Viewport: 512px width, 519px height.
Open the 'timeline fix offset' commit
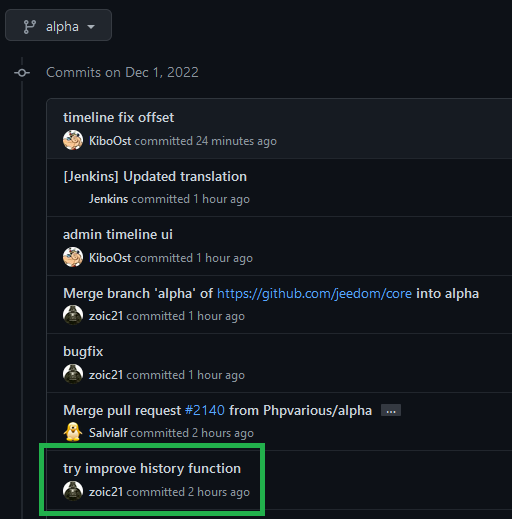point(118,117)
